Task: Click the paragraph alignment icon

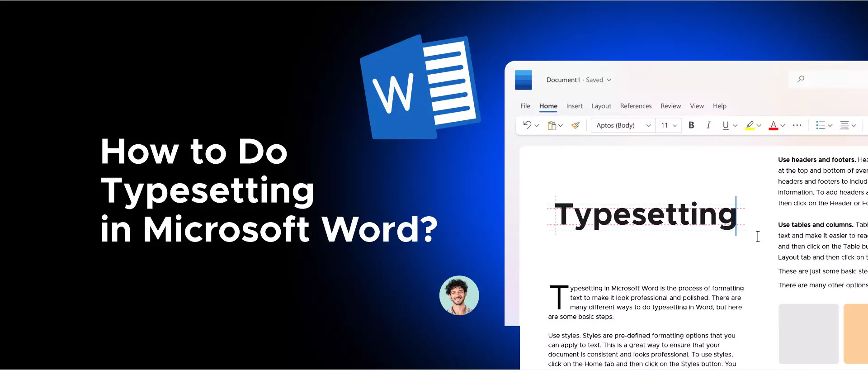Action: point(844,125)
